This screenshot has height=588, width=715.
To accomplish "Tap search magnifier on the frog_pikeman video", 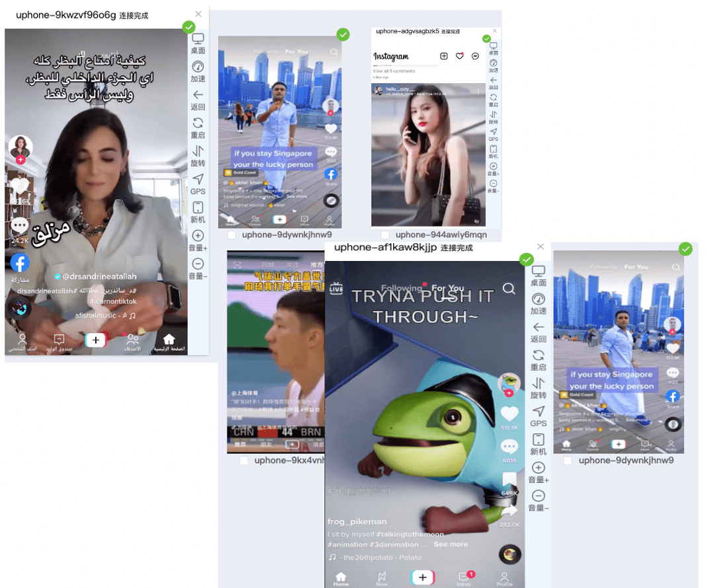I will click(508, 289).
